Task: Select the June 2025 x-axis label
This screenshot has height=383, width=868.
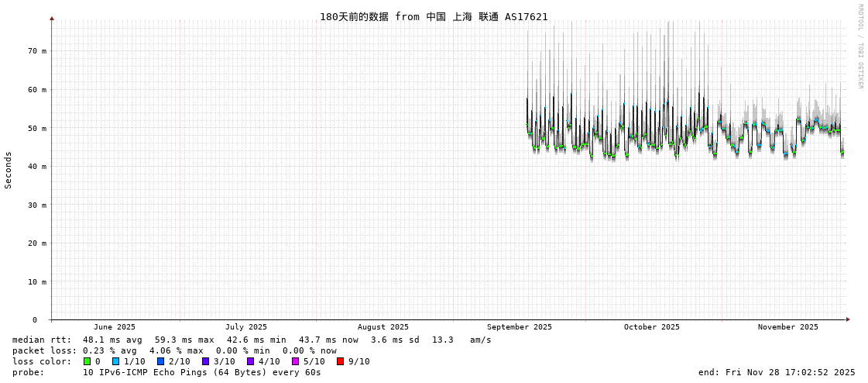Action: pyautogui.click(x=115, y=327)
